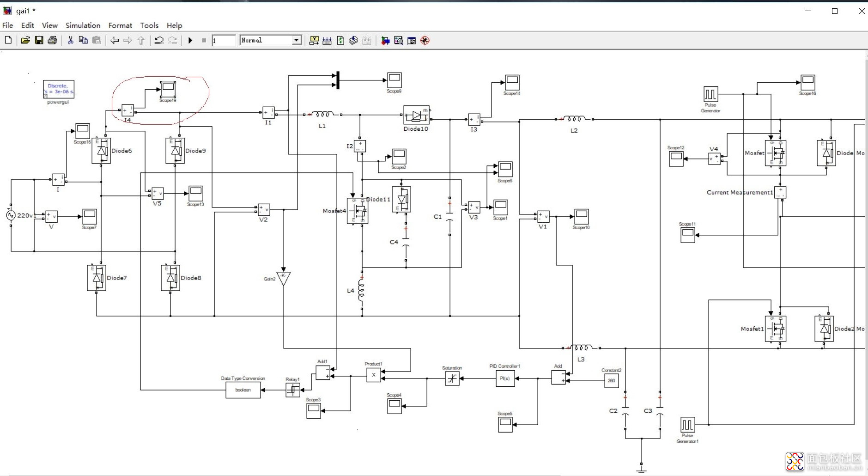Select the Scope7 block
This screenshot has height=476, width=868.
[89, 216]
